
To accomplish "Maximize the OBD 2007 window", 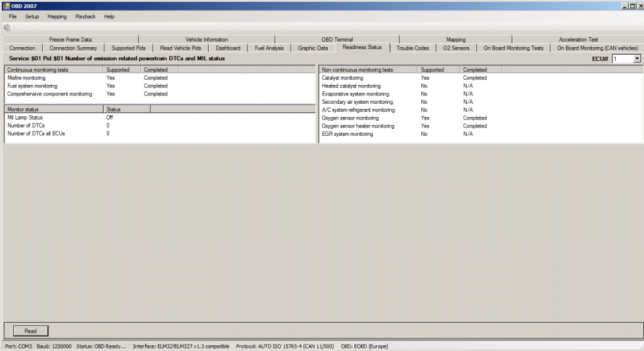I will 630,5.
